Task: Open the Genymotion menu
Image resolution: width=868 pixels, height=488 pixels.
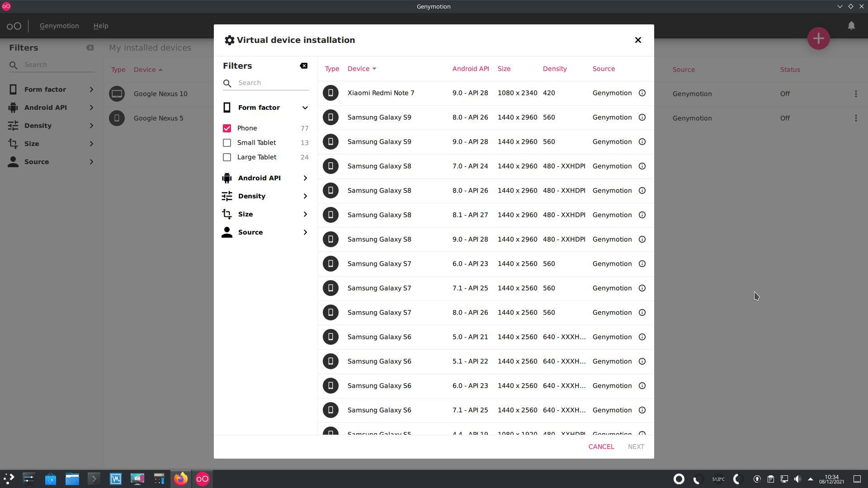Action: 59,26
